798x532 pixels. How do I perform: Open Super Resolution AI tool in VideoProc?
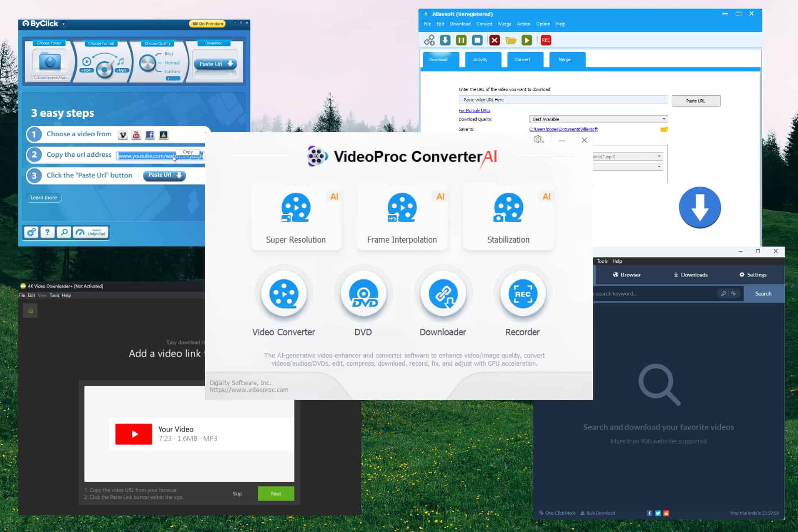coord(296,217)
